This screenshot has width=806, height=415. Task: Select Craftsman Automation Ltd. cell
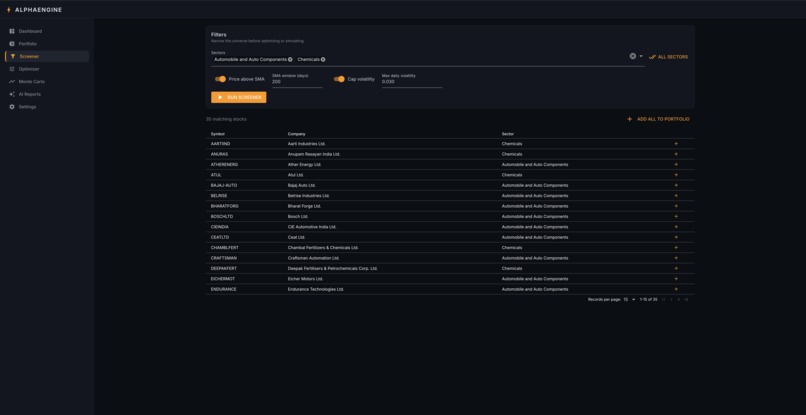(x=314, y=258)
